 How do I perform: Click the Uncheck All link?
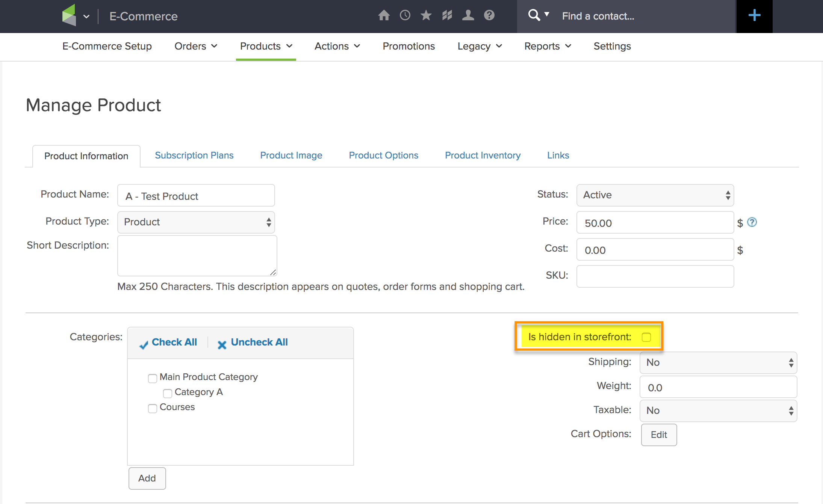(x=259, y=342)
